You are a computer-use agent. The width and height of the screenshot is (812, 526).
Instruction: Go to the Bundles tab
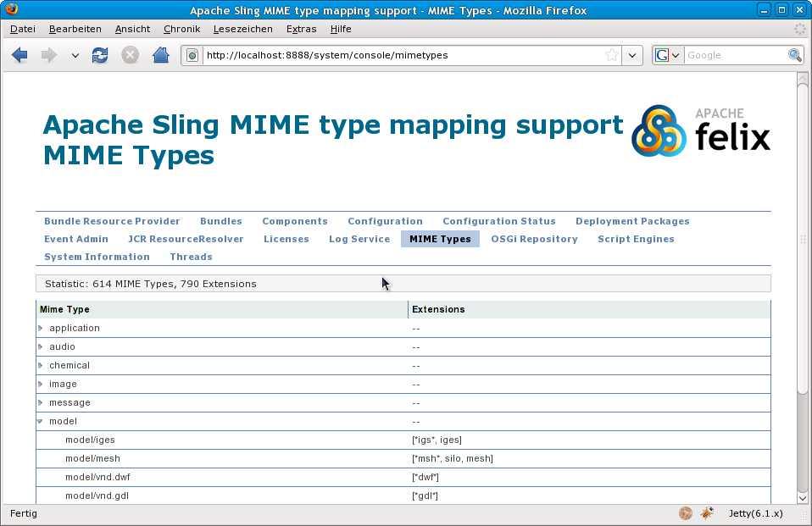click(221, 221)
